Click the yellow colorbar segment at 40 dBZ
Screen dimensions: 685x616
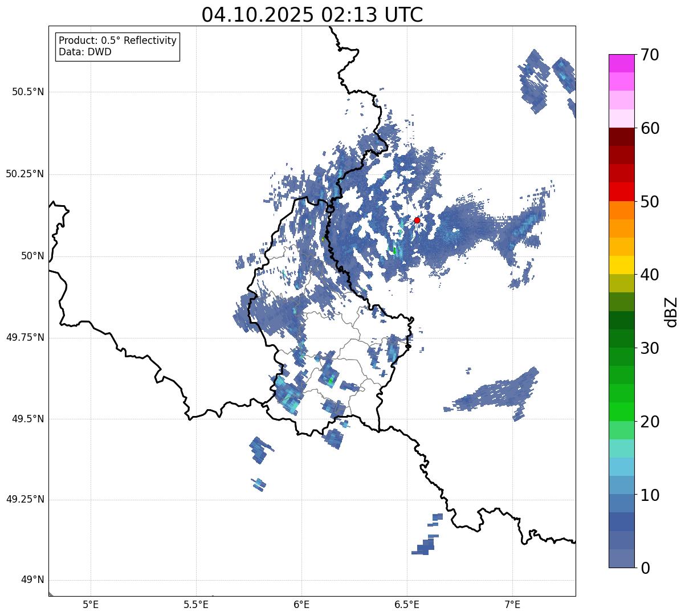[622, 265]
